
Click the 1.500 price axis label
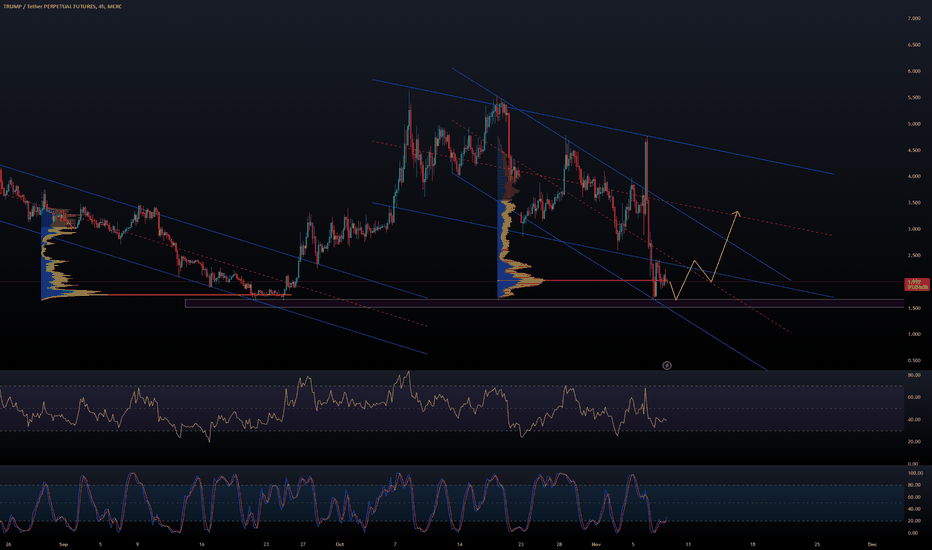pyautogui.click(x=914, y=308)
